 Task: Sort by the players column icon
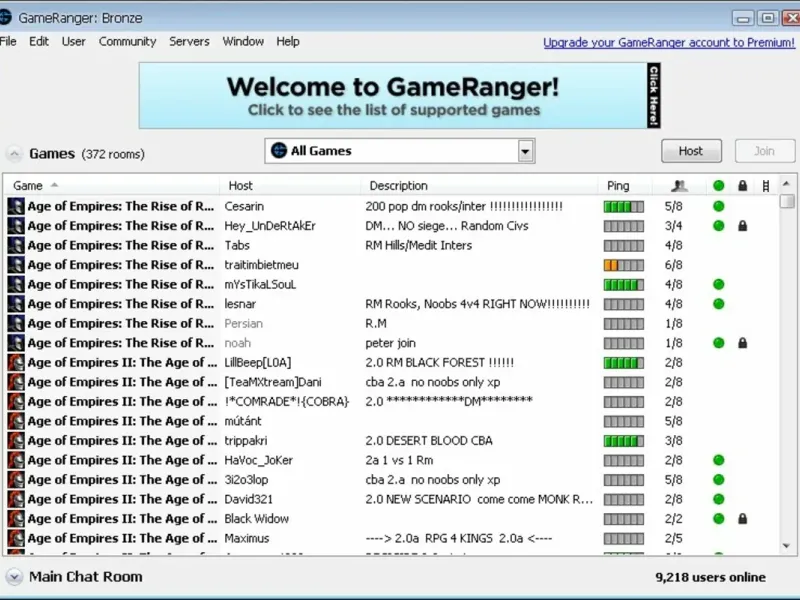[679, 186]
